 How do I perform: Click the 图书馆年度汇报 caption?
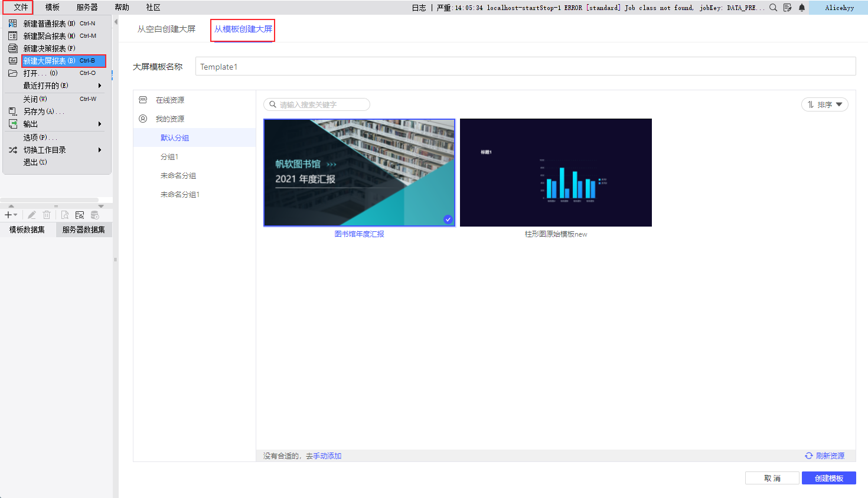click(359, 234)
